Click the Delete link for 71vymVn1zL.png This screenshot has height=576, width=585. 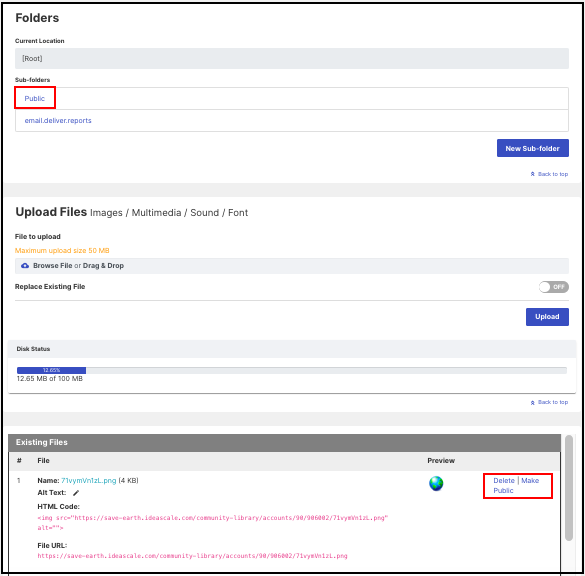504,480
